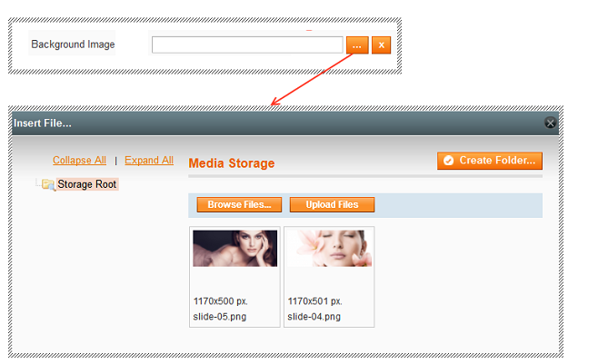Click the slide-04.png file name
The image size is (598, 364).
pos(314,317)
